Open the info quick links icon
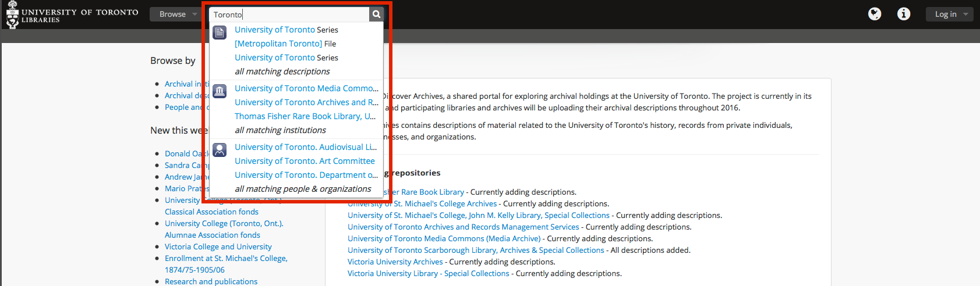980x286 pixels. (x=904, y=14)
